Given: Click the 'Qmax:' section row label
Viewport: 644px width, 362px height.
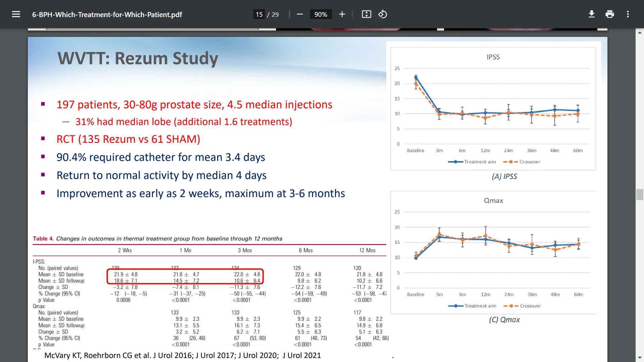Looking at the screenshot, I should pyautogui.click(x=39, y=306).
